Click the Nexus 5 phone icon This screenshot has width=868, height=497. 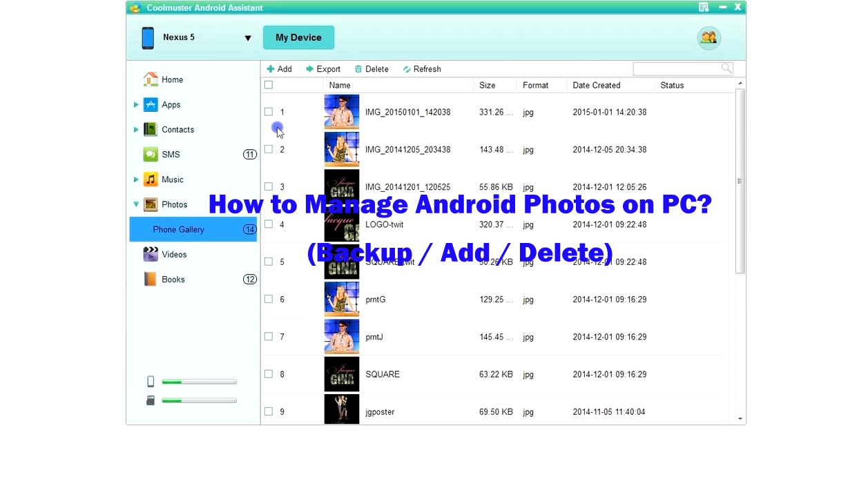click(x=148, y=38)
